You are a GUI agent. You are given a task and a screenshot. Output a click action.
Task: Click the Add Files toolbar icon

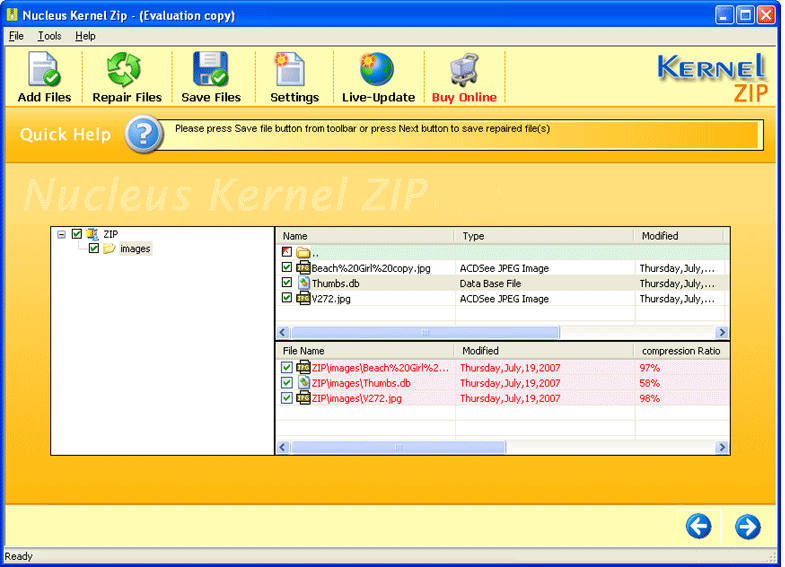point(44,69)
